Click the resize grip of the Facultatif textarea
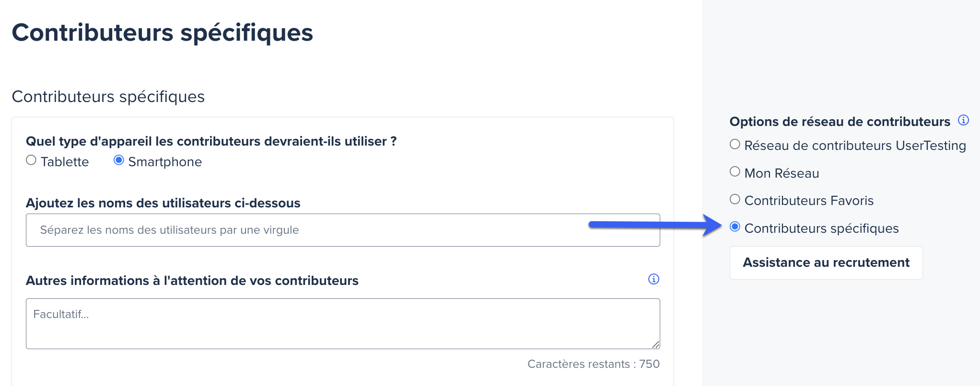The width and height of the screenshot is (980, 386). pyautogui.click(x=655, y=344)
